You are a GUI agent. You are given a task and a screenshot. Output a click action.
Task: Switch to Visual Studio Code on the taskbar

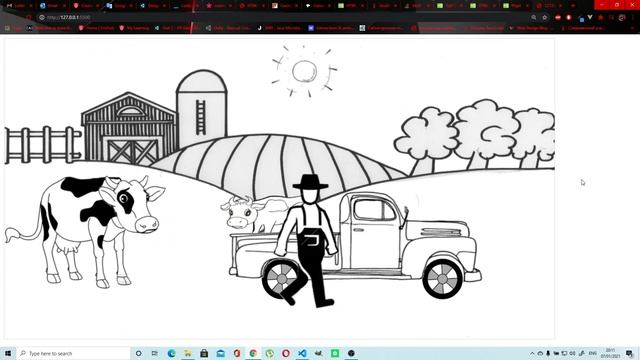302,353
